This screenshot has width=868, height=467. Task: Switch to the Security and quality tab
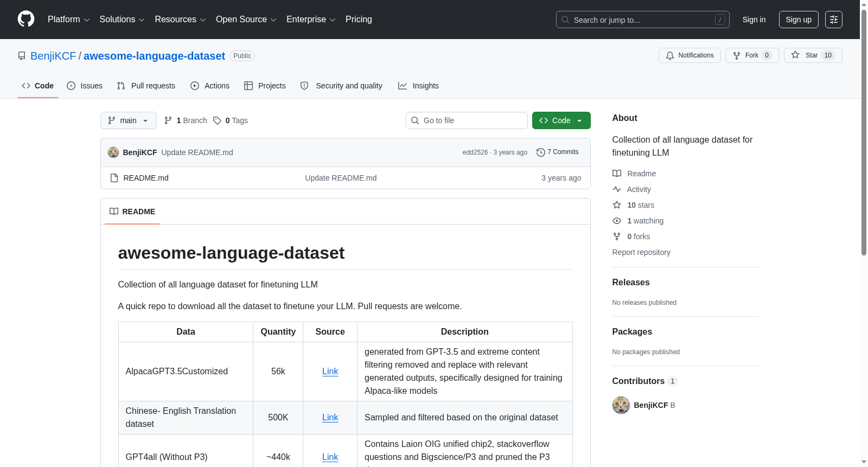[341, 86]
